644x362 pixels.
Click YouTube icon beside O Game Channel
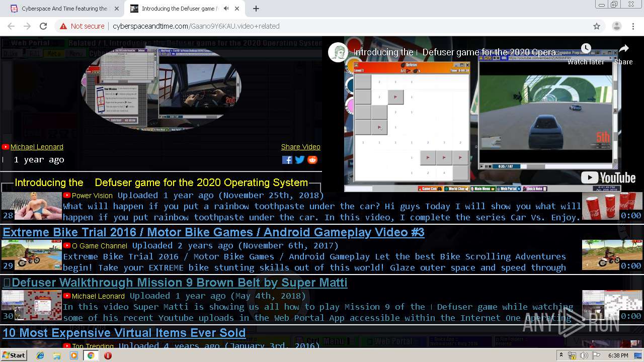66,245
